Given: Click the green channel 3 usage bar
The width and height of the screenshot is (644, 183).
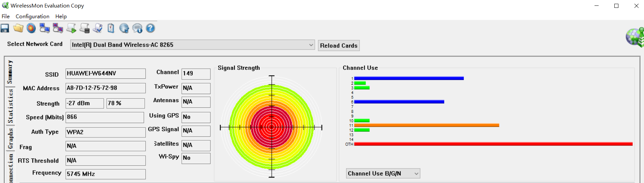Looking at the screenshot, I should pos(362,88).
